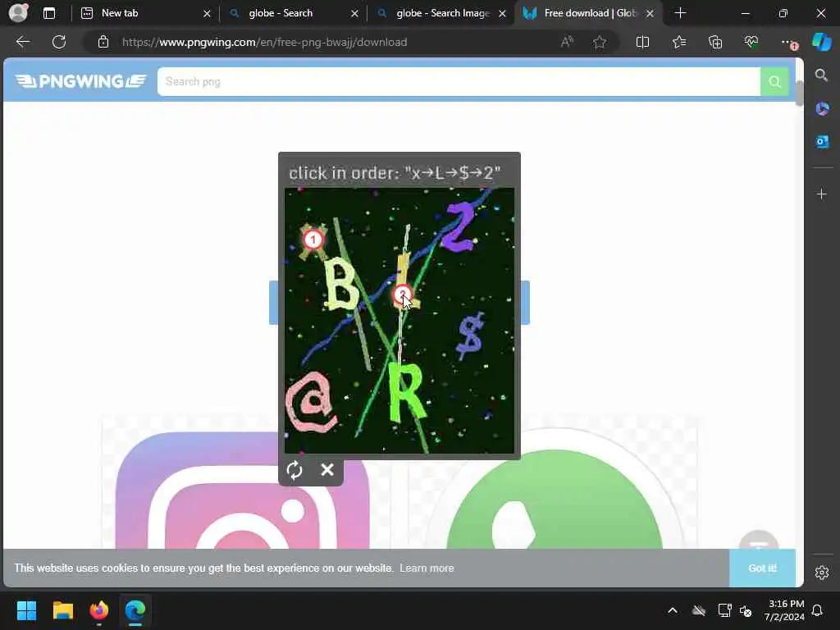
Task: Open browser profile avatar
Action: (x=18, y=13)
